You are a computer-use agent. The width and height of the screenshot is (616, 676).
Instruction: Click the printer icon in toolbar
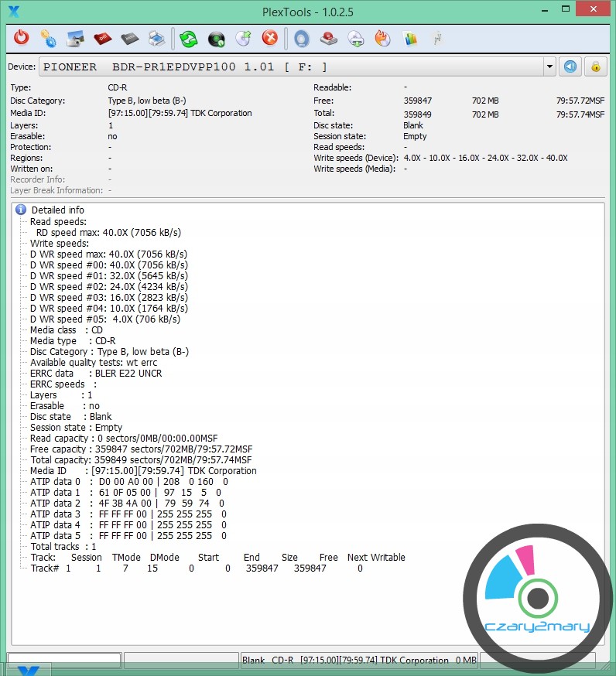[156, 38]
